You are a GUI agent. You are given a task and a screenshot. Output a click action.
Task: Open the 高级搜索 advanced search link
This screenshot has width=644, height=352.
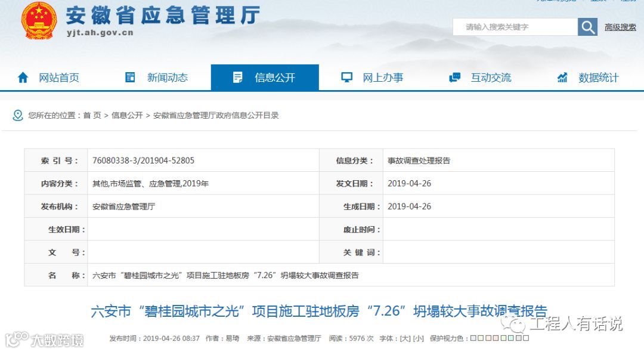[x=620, y=27]
